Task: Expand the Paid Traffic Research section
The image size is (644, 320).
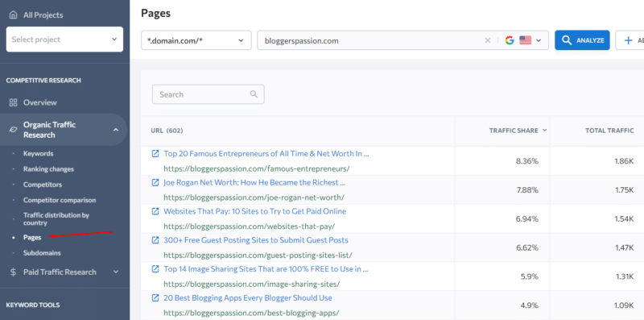Action: (x=116, y=272)
